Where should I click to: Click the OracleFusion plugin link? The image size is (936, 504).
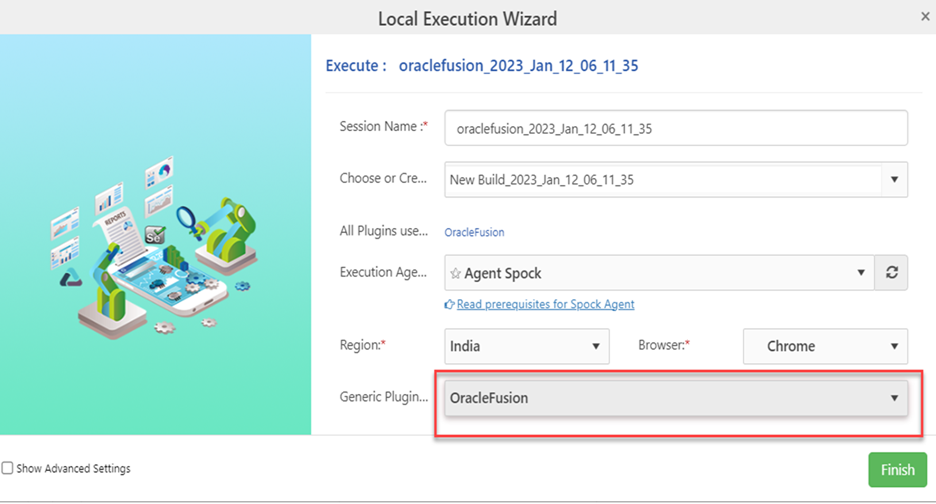(474, 232)
